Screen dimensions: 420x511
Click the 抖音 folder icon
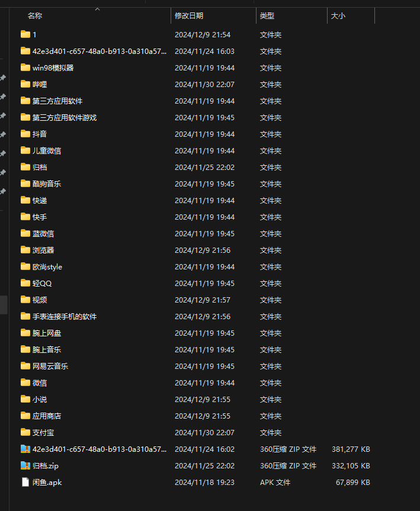tap(25, 134)
